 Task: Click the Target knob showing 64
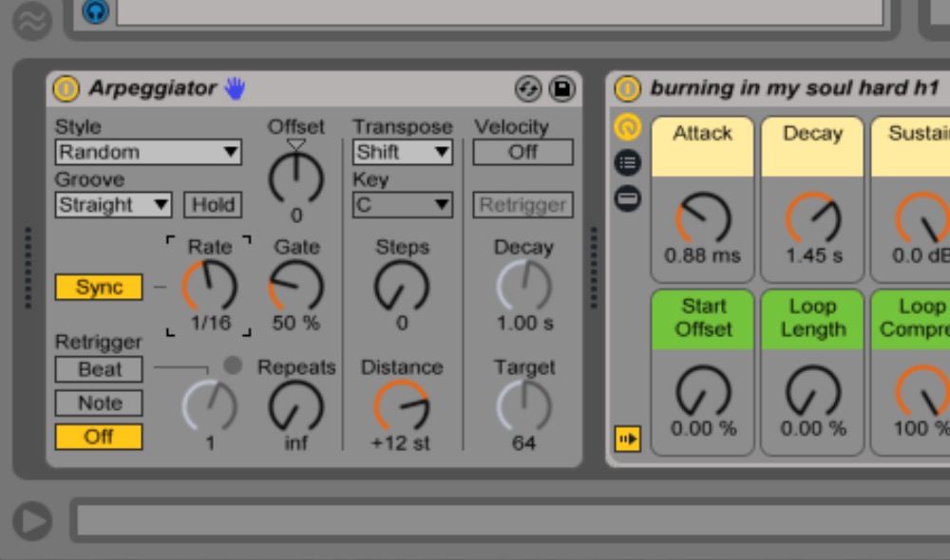pos(524,406)
